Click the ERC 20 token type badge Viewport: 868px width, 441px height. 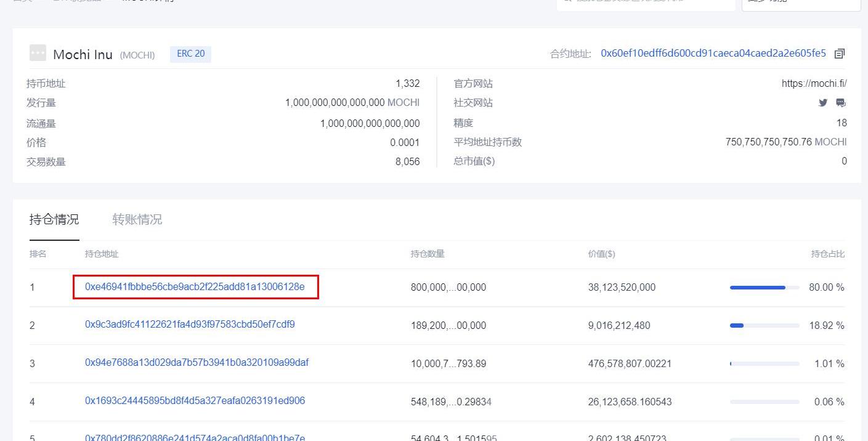(190, 54)
